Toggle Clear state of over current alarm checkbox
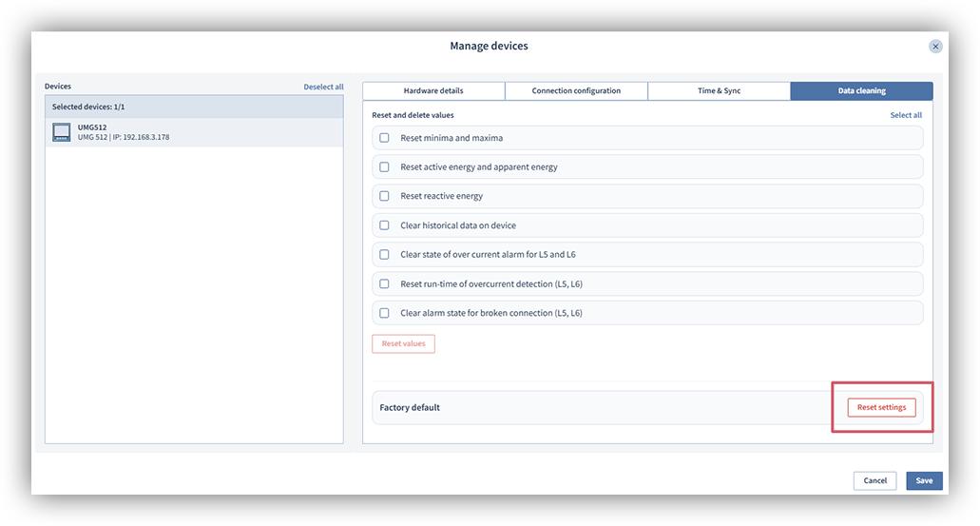The width and height of the screenshot is (980, 526). click(385, 255)
